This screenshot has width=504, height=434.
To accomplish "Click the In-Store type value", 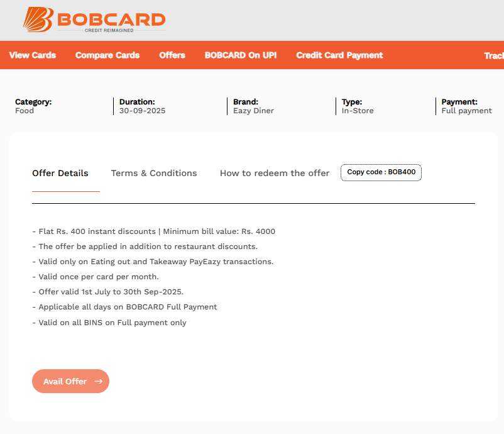I will pos(358,111).
